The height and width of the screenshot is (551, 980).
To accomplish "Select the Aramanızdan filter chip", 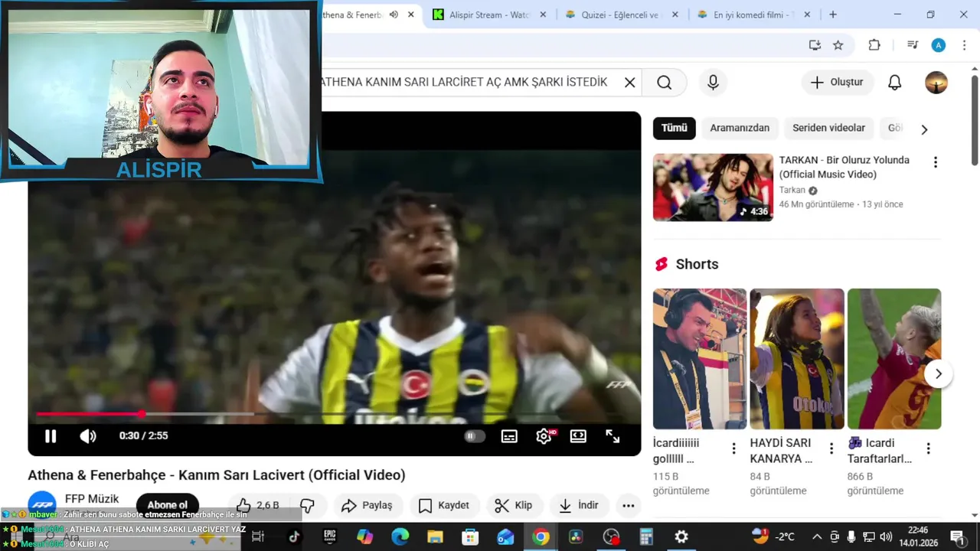I will point(740,128).
